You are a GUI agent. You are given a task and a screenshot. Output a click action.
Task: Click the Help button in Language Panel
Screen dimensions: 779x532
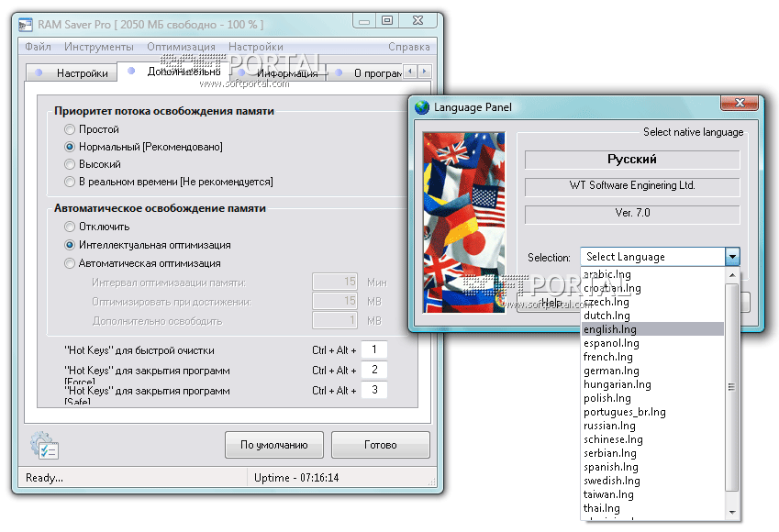point(549,302)
